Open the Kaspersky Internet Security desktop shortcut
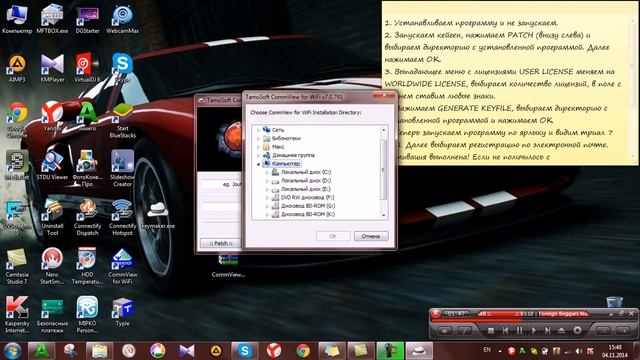The width and height of the screenshot is (640, 360). 17,314
